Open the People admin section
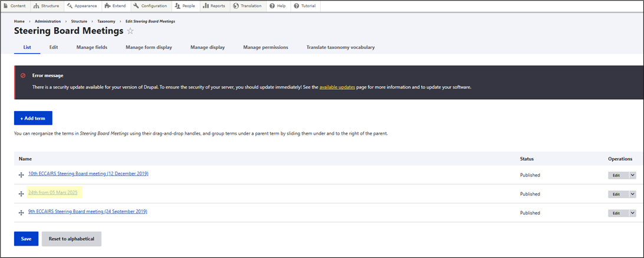The width and height of the screenshot is (644, 258). tap(185, 6)
